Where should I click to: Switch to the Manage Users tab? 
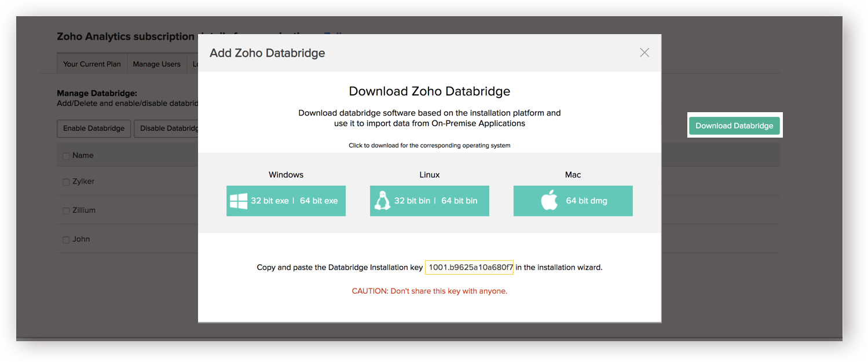157,64
